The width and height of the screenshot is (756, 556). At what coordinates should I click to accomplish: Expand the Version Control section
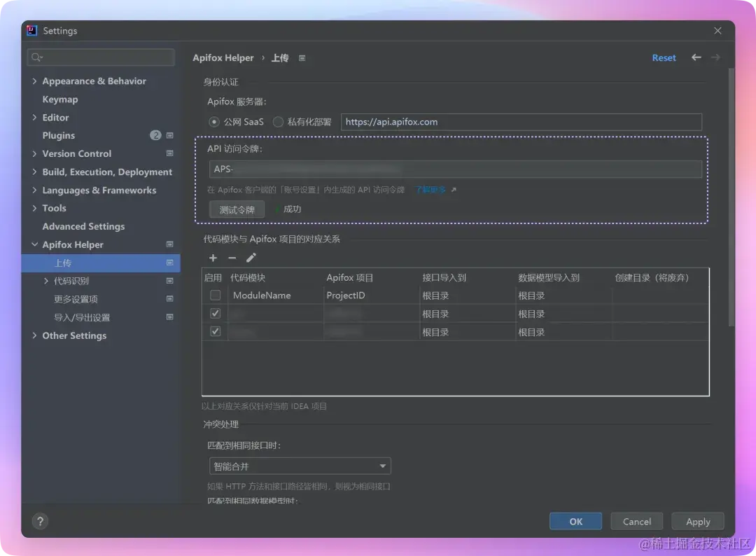(x=34, y=153)
